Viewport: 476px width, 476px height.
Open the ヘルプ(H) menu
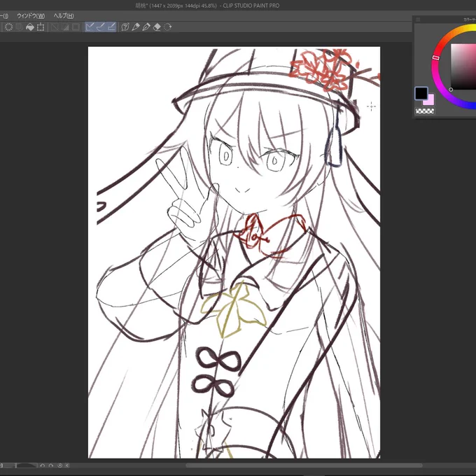pos(64,16)
